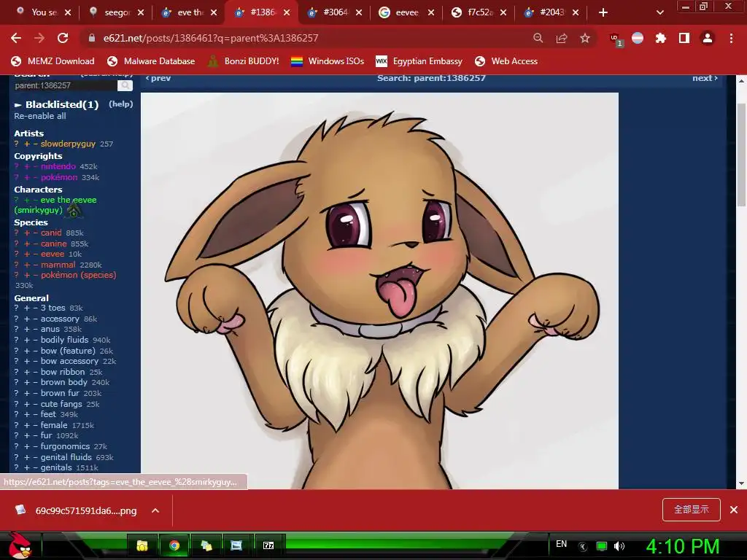The height and width of the screenshot is (560, 747).
Task: Exclude the nintendo tag with minus
Action: click(35, 166)
